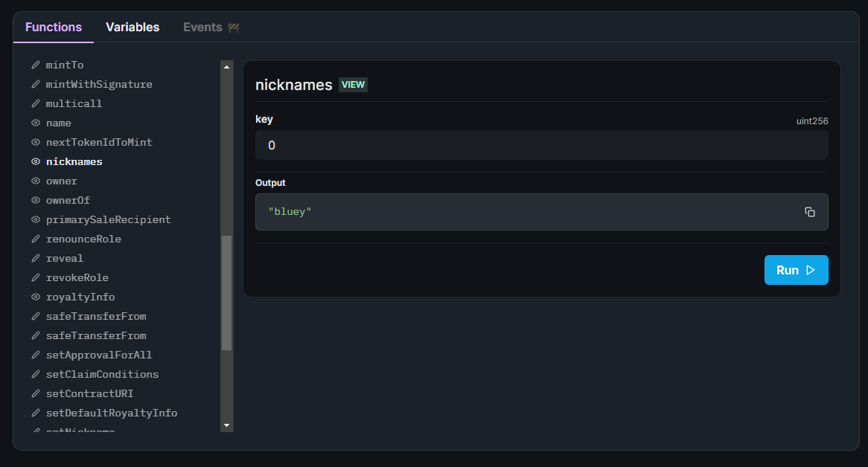Click the pencil icon beside multicall
The image size is (868, 467).
pyautogui.click(x=35, y=103)
